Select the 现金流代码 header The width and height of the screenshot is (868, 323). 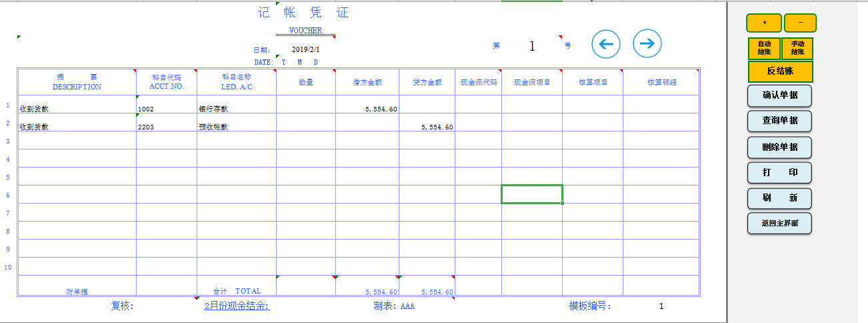[478, 82]
